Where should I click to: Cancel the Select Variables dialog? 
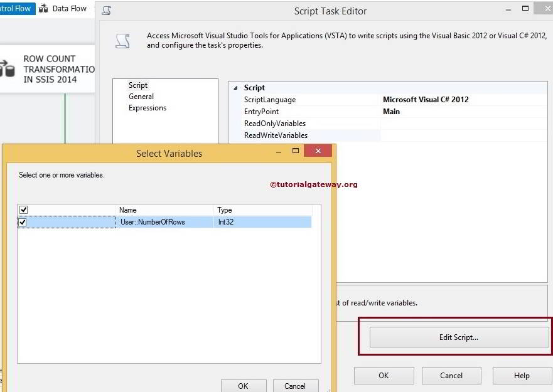[x=296, y=386]
